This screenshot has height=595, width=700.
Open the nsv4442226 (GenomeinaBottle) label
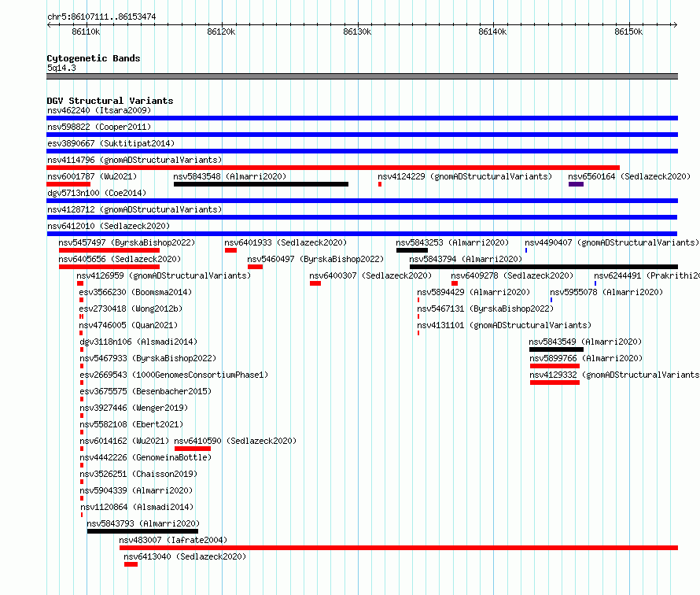tap(146, 457)
